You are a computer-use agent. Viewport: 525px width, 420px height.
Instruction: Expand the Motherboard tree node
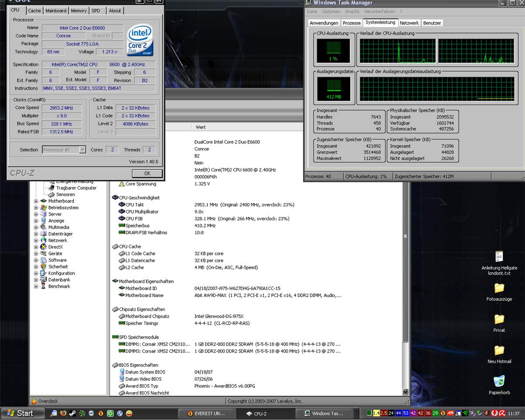coord(36,201)
